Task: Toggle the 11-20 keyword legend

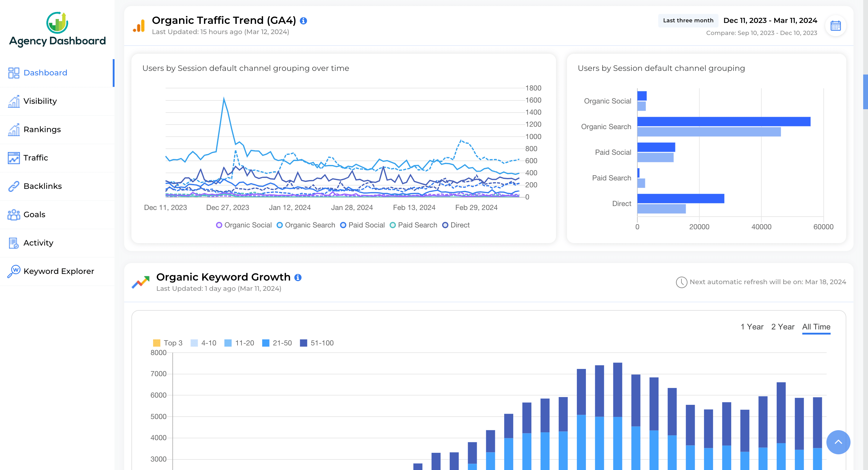Action: (239, 343)
